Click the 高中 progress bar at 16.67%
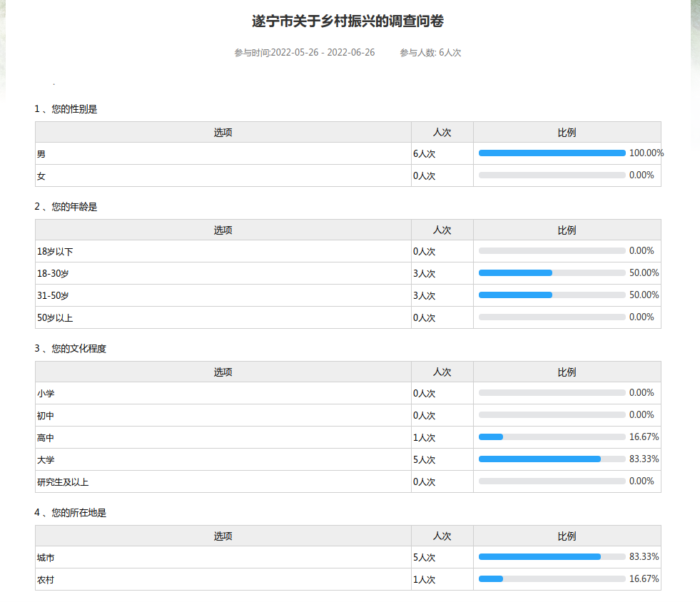Viewport: 700px width, 602px height. point(552,437)
